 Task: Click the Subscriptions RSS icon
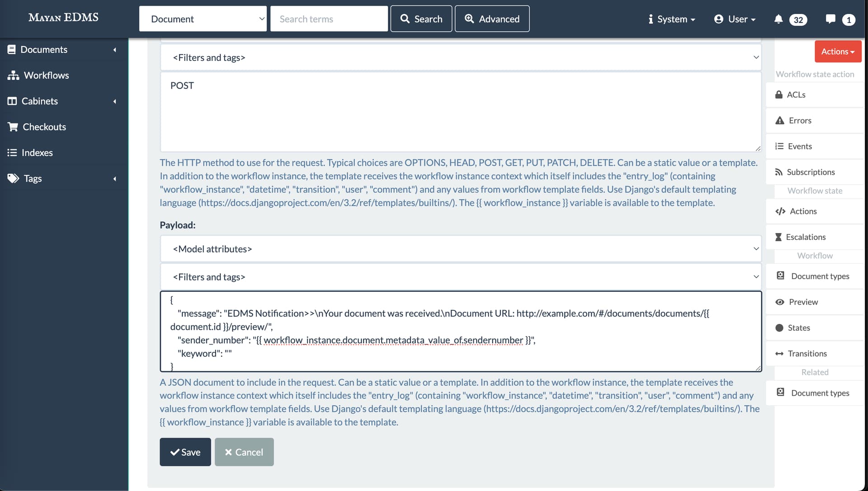779,172
